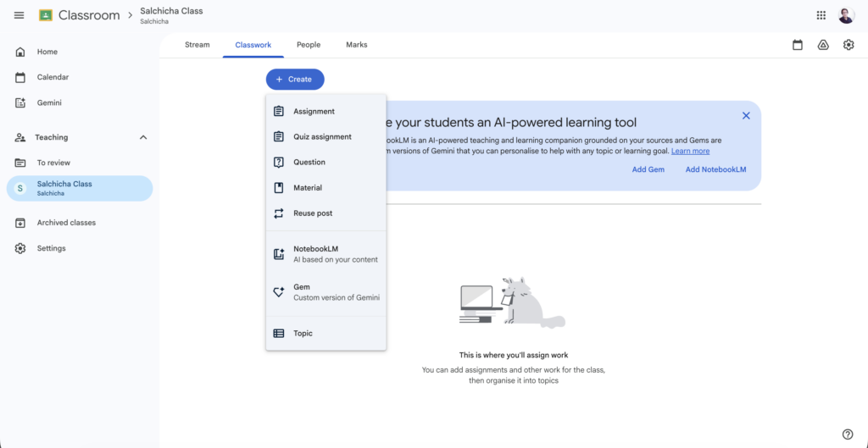Choose Assignment from Create menu
This screenshot has width=868, height=448.
click(326, 111)
